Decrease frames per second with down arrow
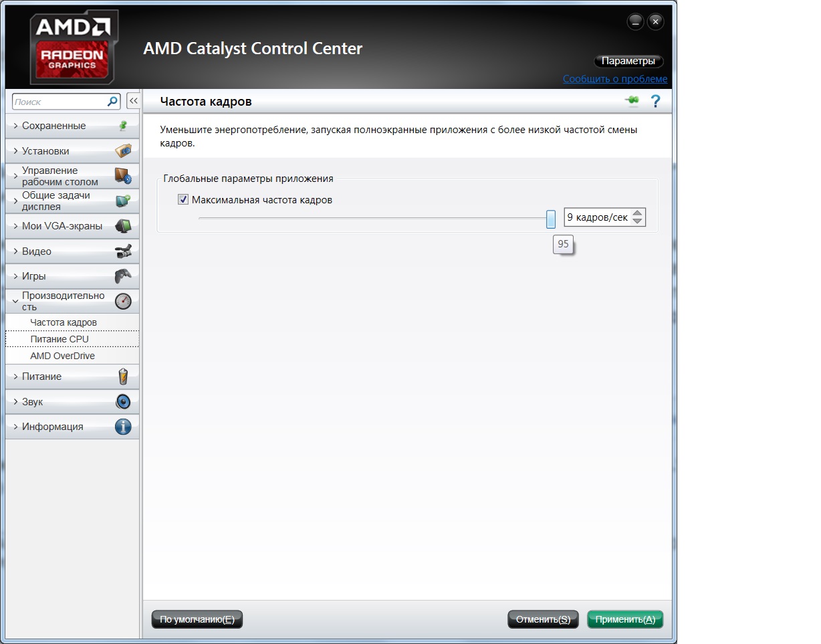The image size is (821, 644). tap(638, 222)
